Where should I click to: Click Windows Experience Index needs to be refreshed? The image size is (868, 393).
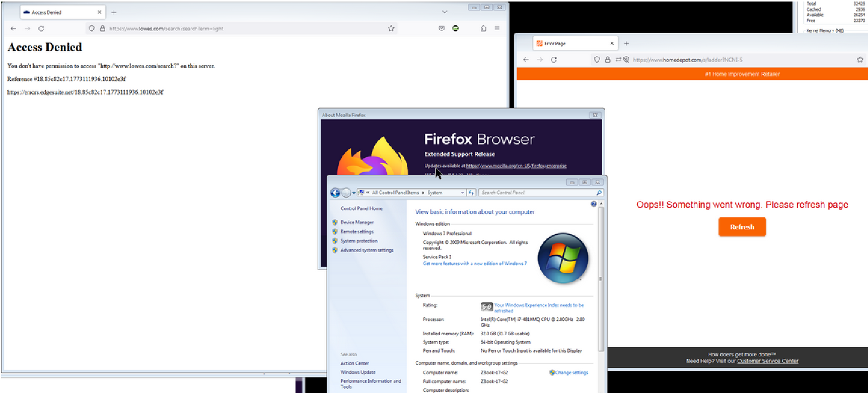(x=539, y=308)
